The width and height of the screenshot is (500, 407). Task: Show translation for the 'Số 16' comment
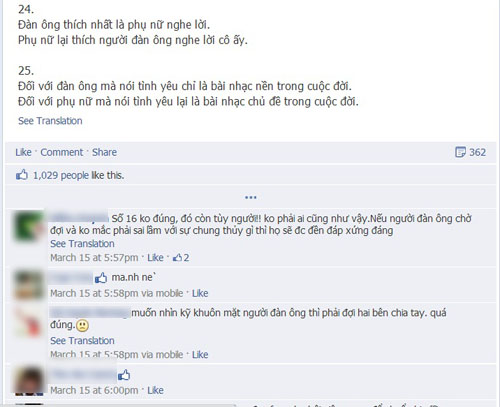click(x=82, y=244)
